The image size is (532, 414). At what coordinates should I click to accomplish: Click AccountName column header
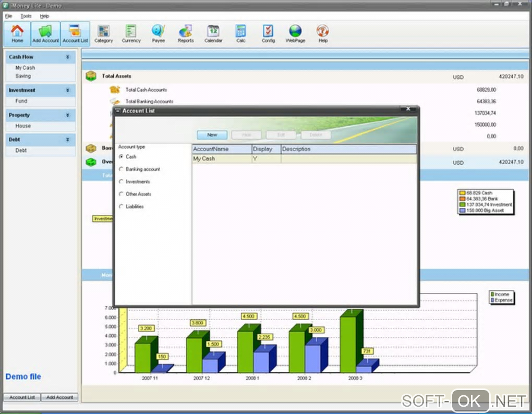click(222, 149)
